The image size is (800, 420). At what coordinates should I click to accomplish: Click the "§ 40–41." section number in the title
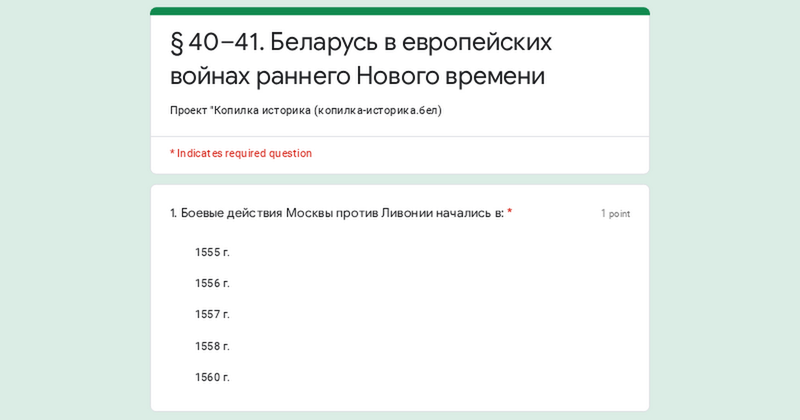coord(215,41)
